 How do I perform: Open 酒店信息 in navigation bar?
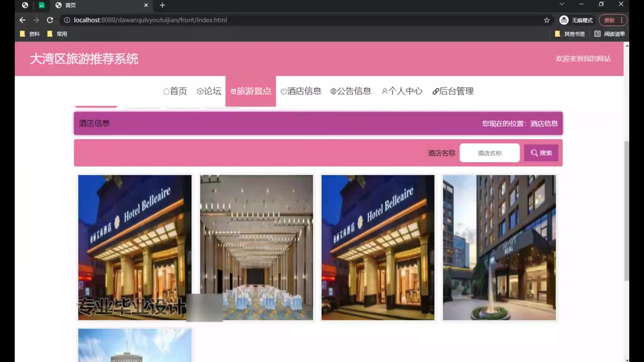pyautogui.click(x=301, y=91)
